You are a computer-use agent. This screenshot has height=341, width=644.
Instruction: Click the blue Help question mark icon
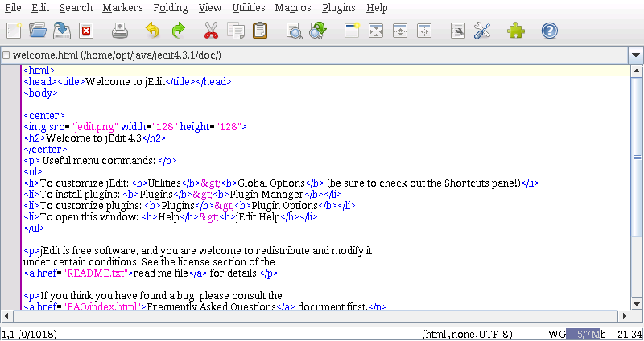pos(550,31)
